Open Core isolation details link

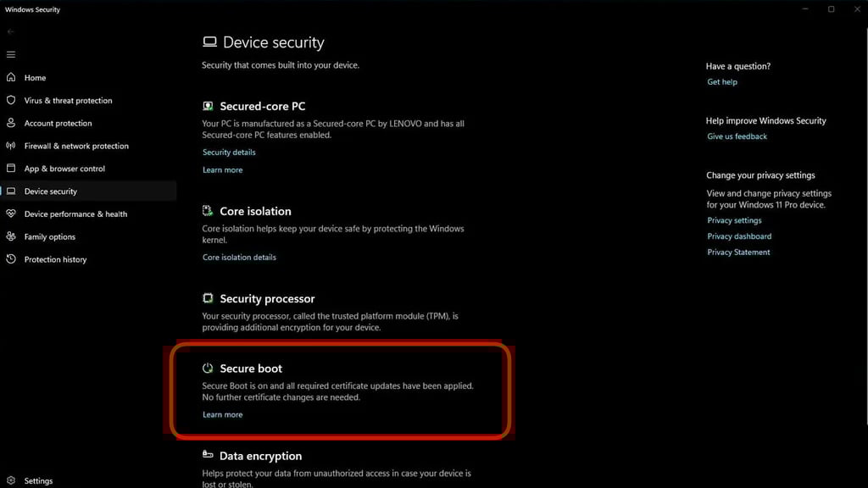point(239,258)
